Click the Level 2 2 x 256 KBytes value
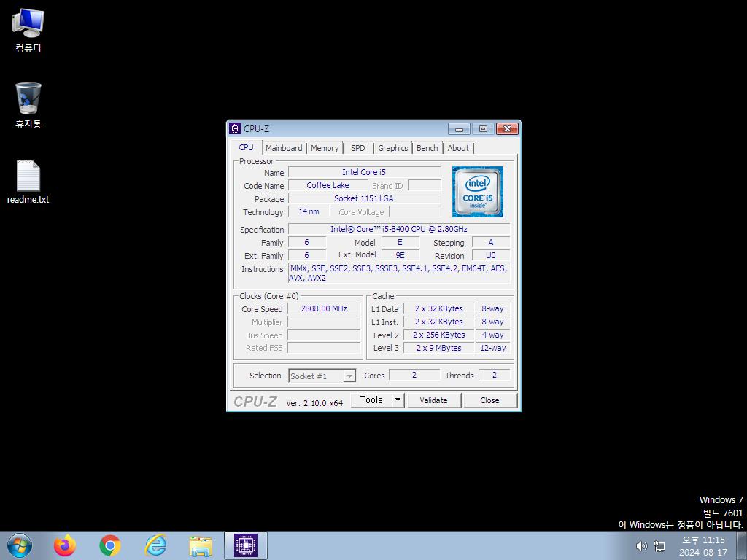This screenshot has height=560, width=747. 438,335
